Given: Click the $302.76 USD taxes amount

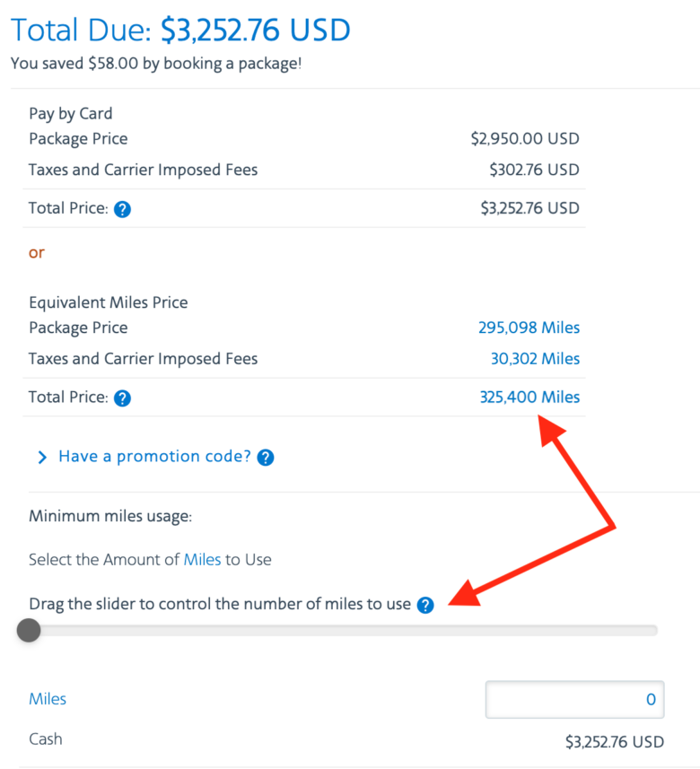Looking at the screenshot, I should click(x=534, y=170).
